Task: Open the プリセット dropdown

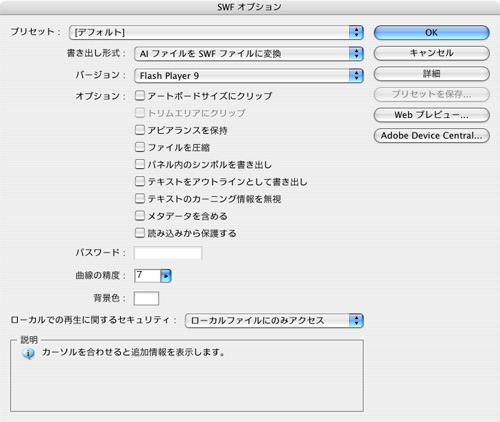Action: [216, 32]
